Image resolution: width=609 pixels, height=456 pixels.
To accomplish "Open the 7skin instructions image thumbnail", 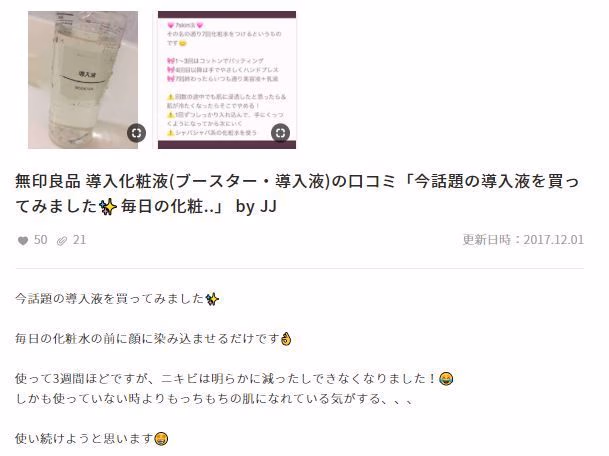I will tap(227, 80).
